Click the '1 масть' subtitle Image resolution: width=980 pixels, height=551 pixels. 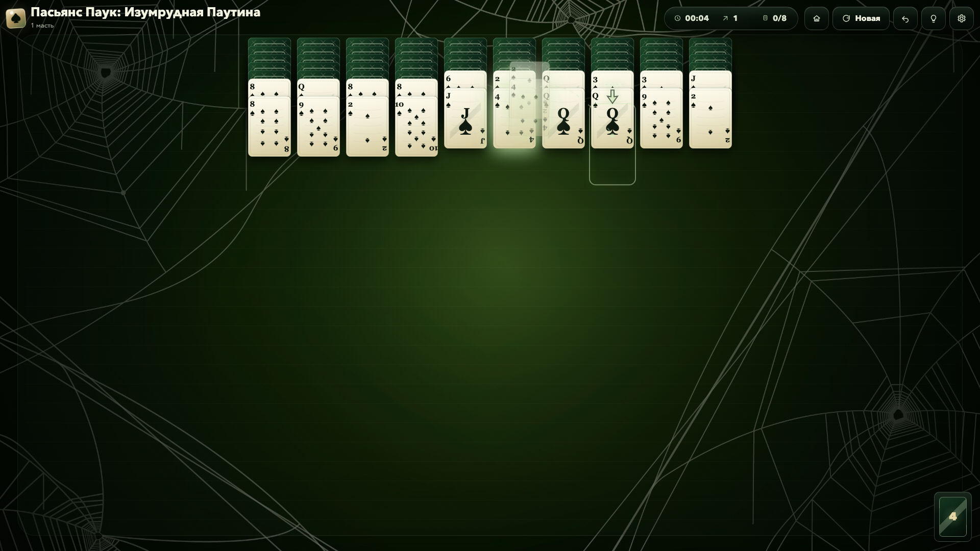(42, 26)
